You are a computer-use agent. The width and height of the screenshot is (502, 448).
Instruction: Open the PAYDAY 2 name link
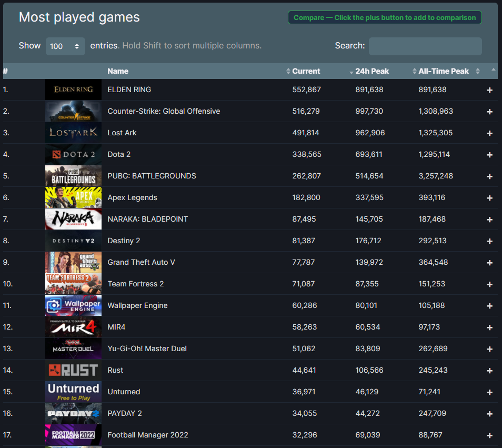tap(125, 413)
